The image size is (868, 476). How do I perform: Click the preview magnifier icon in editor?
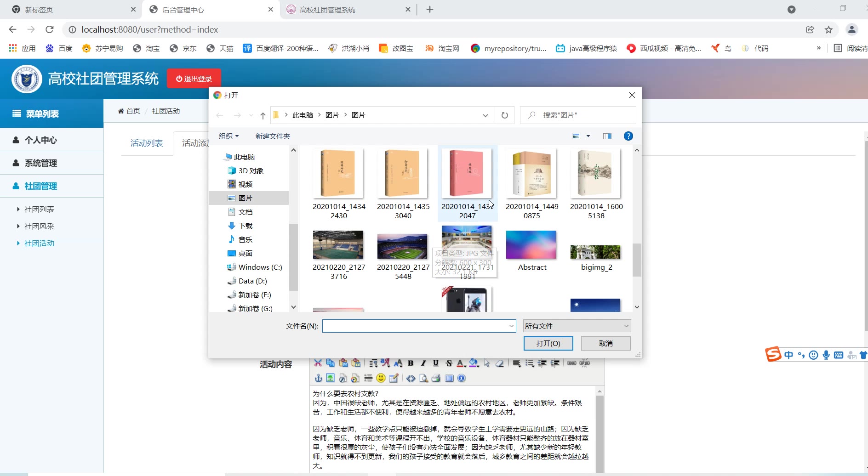423,378
